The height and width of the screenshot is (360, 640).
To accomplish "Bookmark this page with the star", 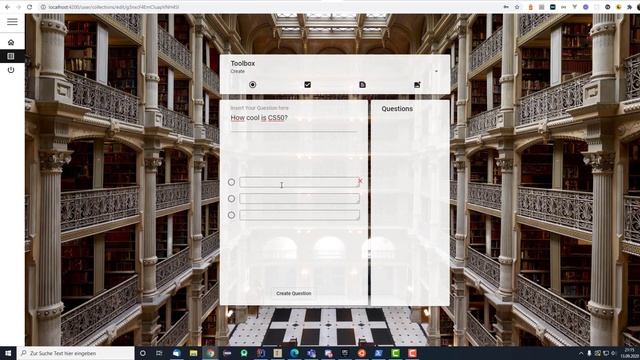I will pos(517,7).
